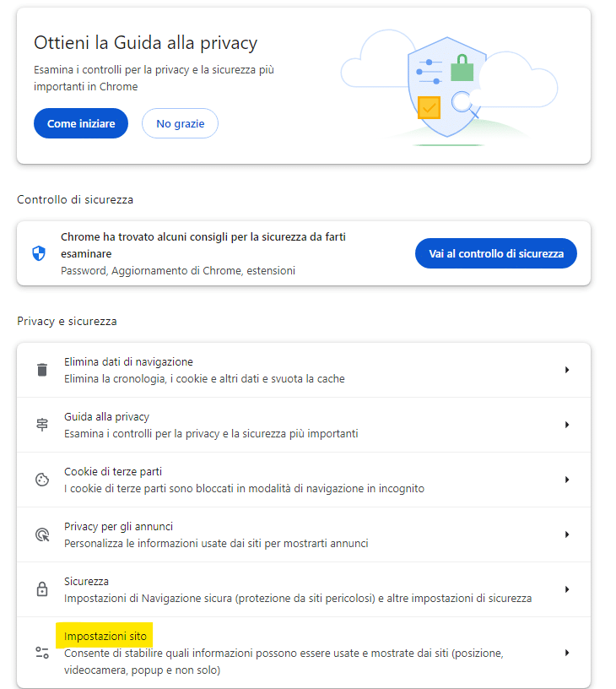Open the Sicurezza settings entry
Screen dimensions: 616x689
tap(304, 589)
